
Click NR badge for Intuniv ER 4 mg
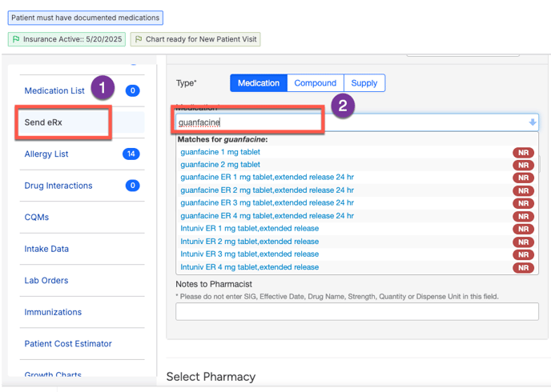[523, 267]
